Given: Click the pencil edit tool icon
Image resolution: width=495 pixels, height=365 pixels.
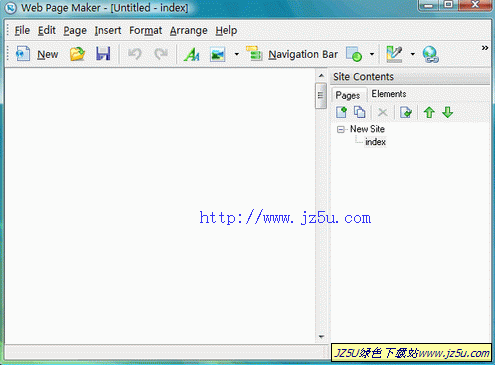Looking at the screenshot, I should (394, 54).
